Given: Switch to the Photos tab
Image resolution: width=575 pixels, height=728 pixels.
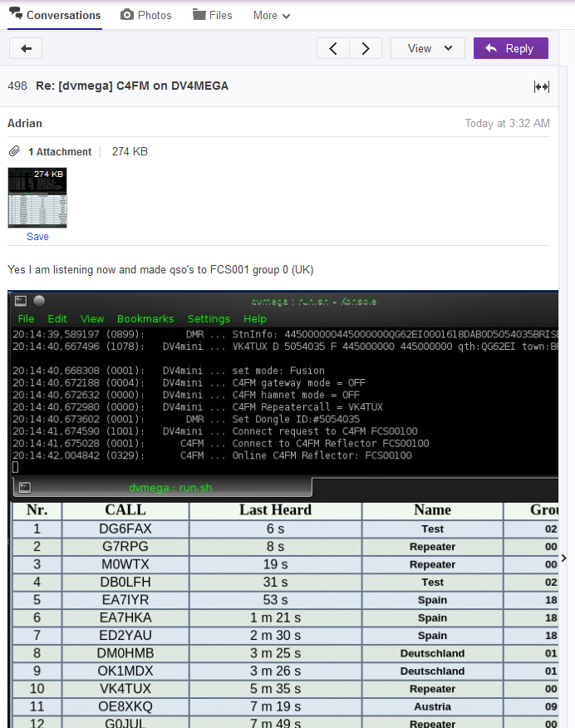Looking at the screenshot, I should (x=146, y=15).
